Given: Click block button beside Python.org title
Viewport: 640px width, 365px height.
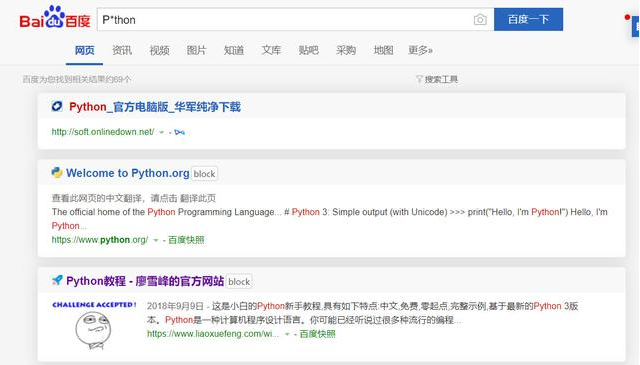Looking at the screenshot, I should click(x=204, y=174).
